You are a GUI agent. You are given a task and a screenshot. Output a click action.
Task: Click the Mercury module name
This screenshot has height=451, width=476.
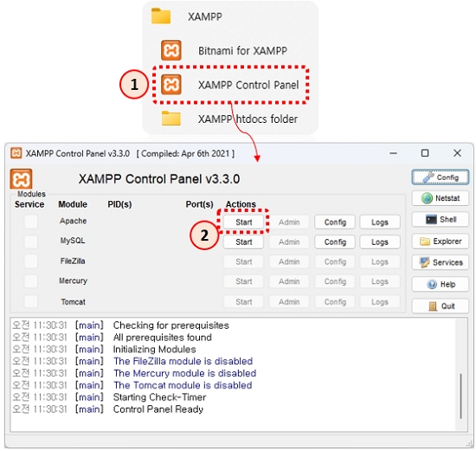tap(73, 281)
